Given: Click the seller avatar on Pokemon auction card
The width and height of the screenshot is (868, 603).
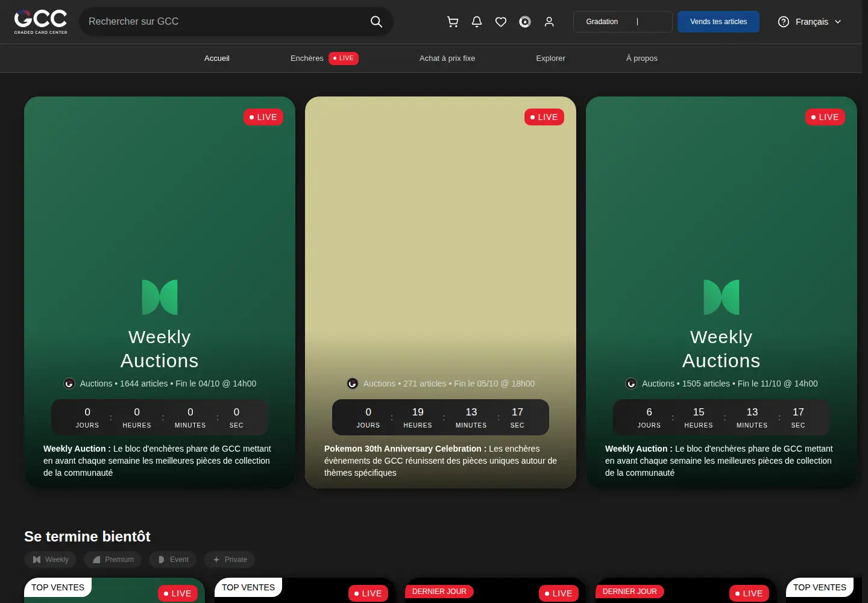Looking at the screenshot, I should (353, 384).
